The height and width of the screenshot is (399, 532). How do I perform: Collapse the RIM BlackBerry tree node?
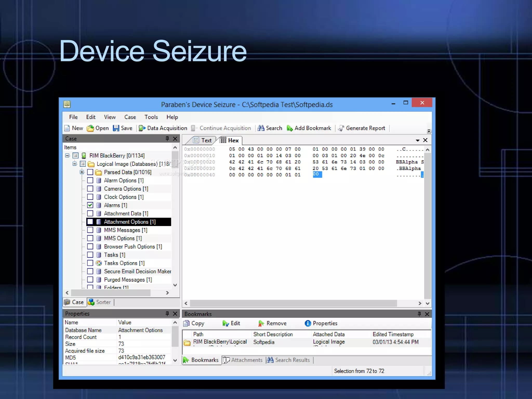click(67, 155)
